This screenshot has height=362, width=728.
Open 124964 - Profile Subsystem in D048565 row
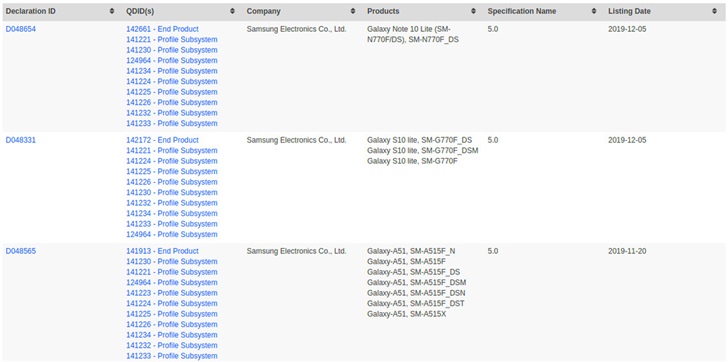[172, 282]
